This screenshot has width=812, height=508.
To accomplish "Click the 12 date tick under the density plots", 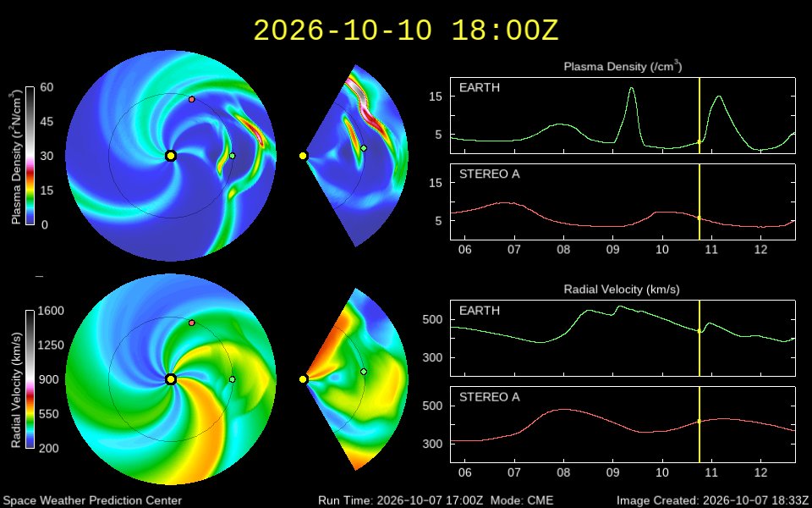I will [760, 249].
